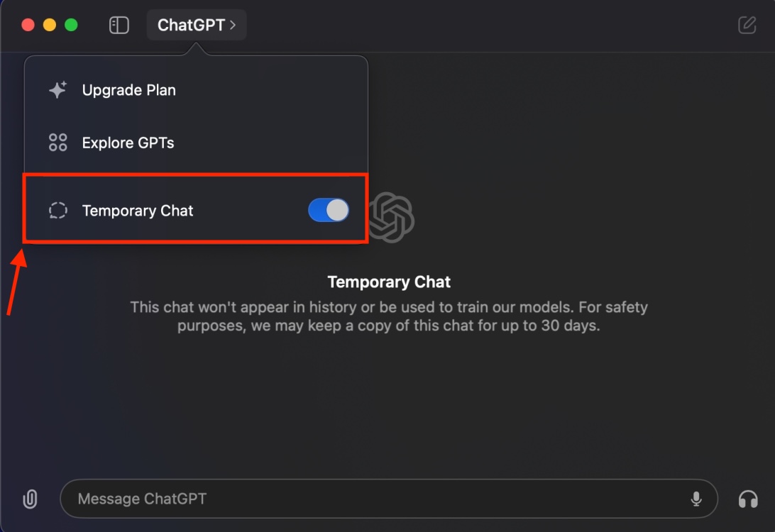The height and width of the screenshot is (532, 775).
Task: Click the sparkle icon beside Upgrade Plan
Action: tap(57, 89)
